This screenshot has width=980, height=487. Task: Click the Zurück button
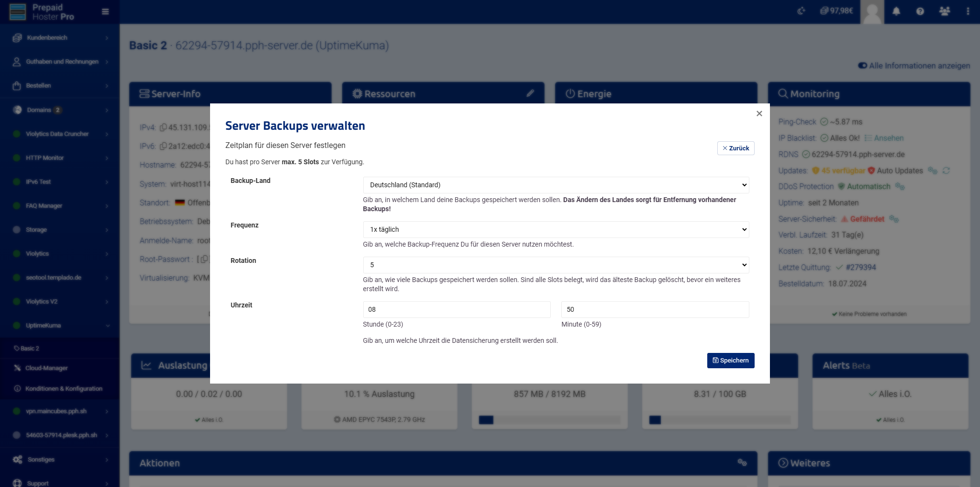click(x=735, y=148)
